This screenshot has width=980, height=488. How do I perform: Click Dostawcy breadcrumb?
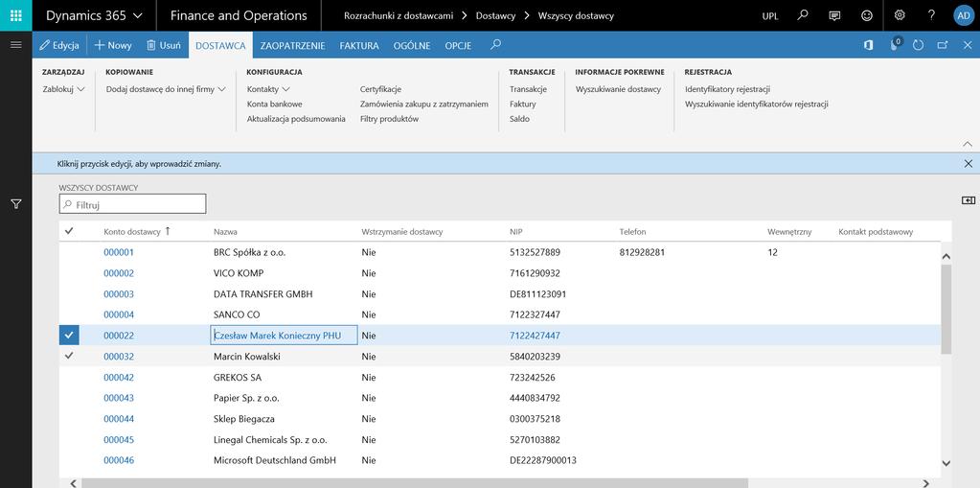tap(495, 15)
